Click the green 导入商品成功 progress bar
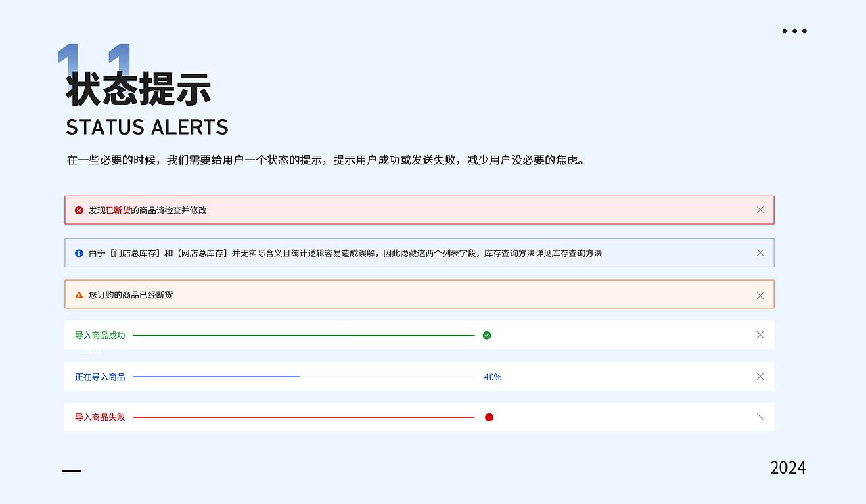866x504 pixels. tap(304, 336)
